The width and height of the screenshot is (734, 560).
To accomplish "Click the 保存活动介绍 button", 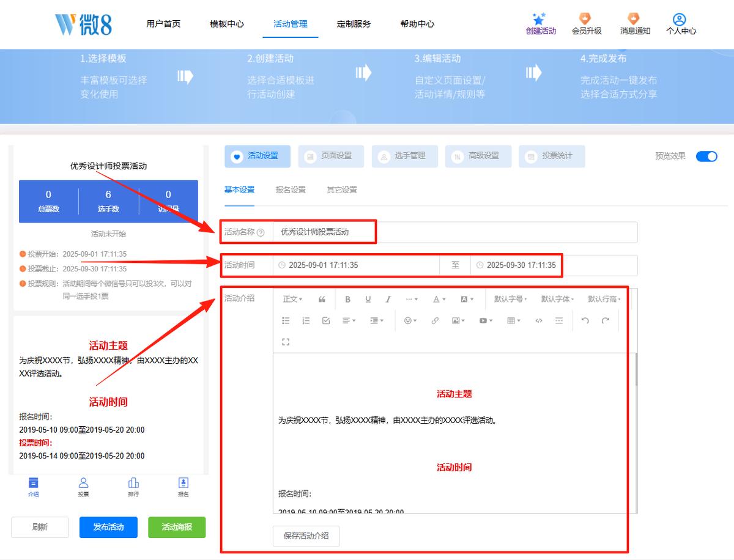I will [306, 536].
